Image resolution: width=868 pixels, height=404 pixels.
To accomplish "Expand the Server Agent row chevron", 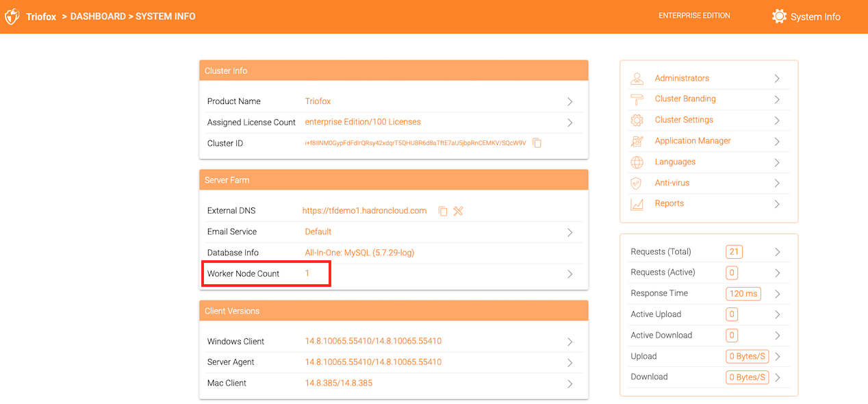I will [x=570, y=362].
